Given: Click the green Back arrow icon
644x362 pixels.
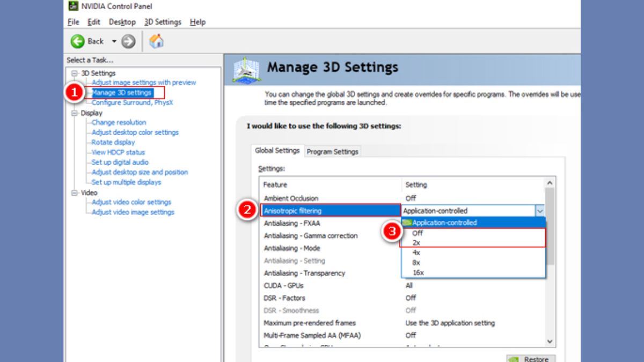Looking at the screenshot, I should click(78, 41).
